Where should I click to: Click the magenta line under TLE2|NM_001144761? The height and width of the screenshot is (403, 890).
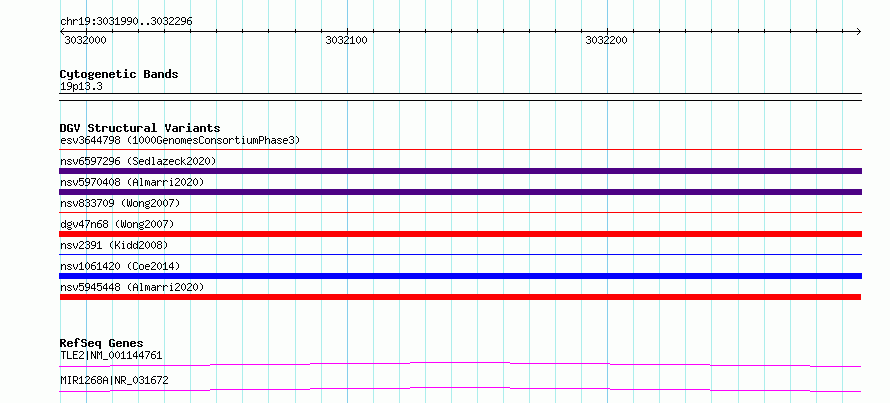[x=460, y=364]
